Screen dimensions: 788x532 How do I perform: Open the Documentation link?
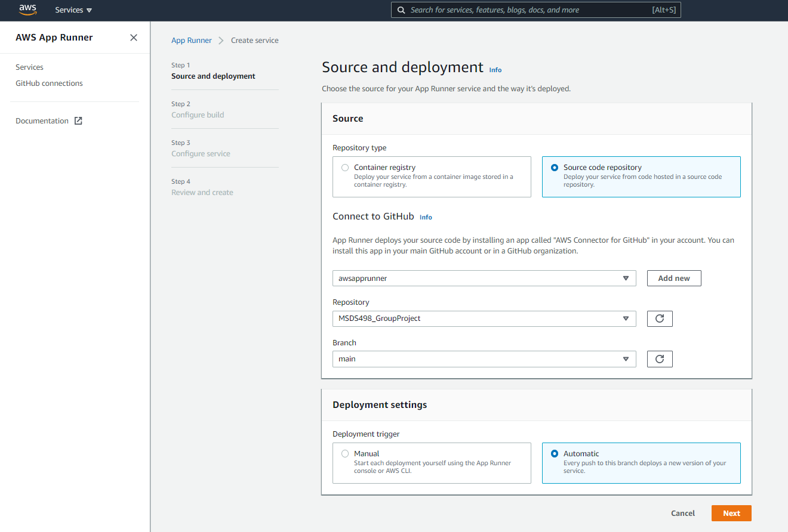[x=42, y=121]
